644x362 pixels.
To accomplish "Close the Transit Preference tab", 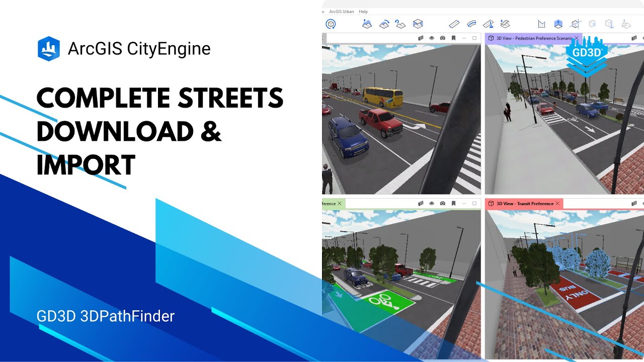I will click(x=557, y=204).
